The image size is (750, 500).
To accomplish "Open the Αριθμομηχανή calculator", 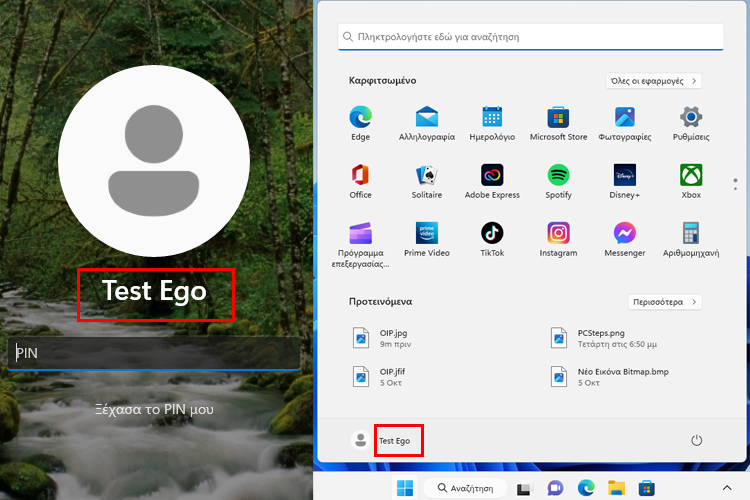I will coord(691,239).
